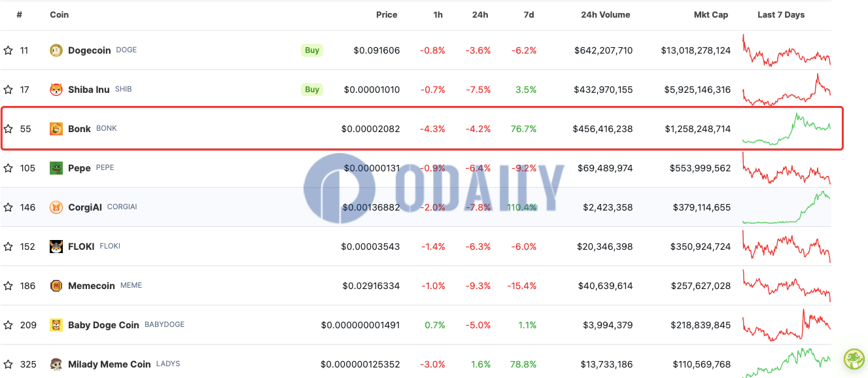This screenshot has width=868, height=378.
Task: Sort by Mkt Cap column header
Action: [710, 14]
